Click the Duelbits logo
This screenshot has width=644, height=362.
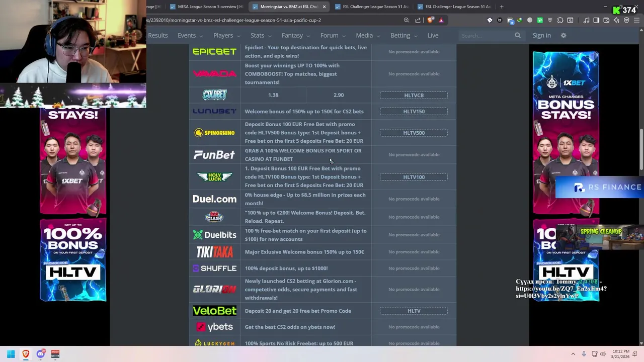(x=214, y=235)
